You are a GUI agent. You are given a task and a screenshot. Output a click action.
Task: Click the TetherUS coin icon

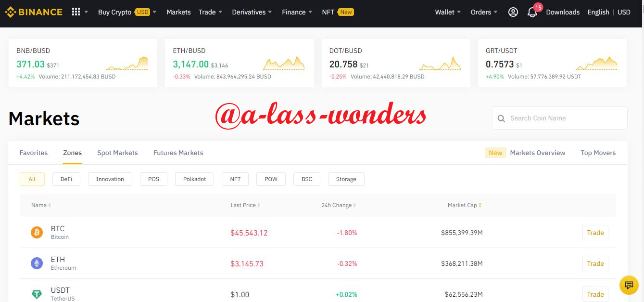(37, 294)
